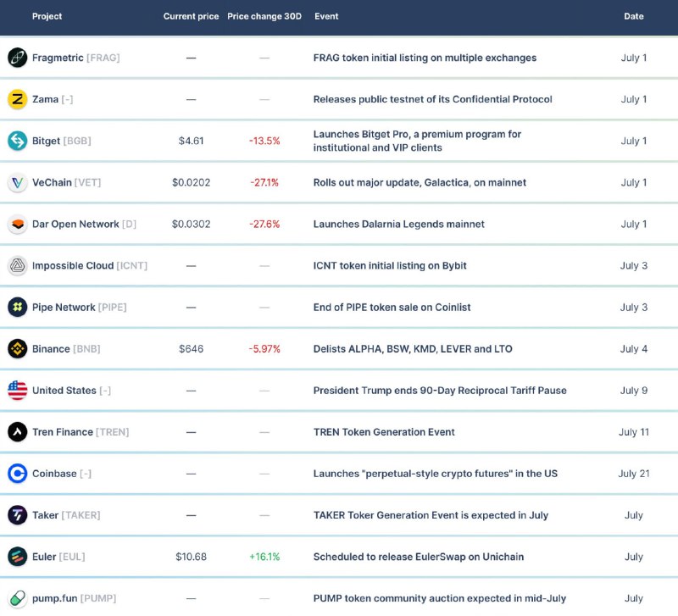The height and width of the screenshot is (616, 678).
Task: Open the Dar Open Network [D] name
Action: point(84,224)
